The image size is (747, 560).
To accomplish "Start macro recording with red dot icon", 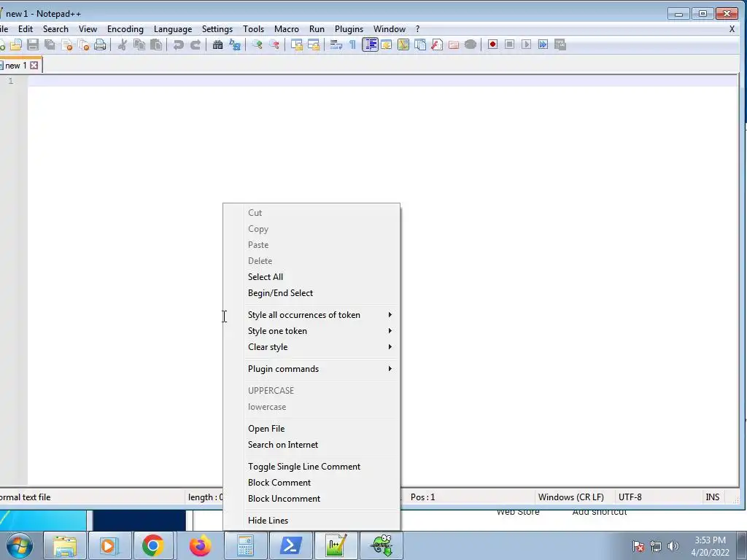I will [492, 44].
